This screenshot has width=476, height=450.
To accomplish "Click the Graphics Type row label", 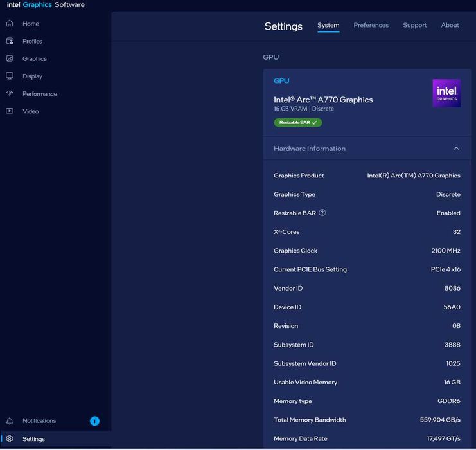I will click(294, 194).
